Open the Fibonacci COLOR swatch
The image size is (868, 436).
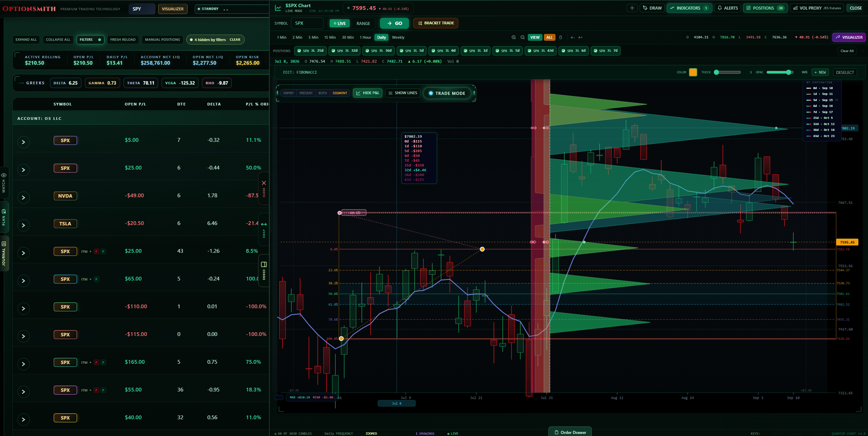693,72
